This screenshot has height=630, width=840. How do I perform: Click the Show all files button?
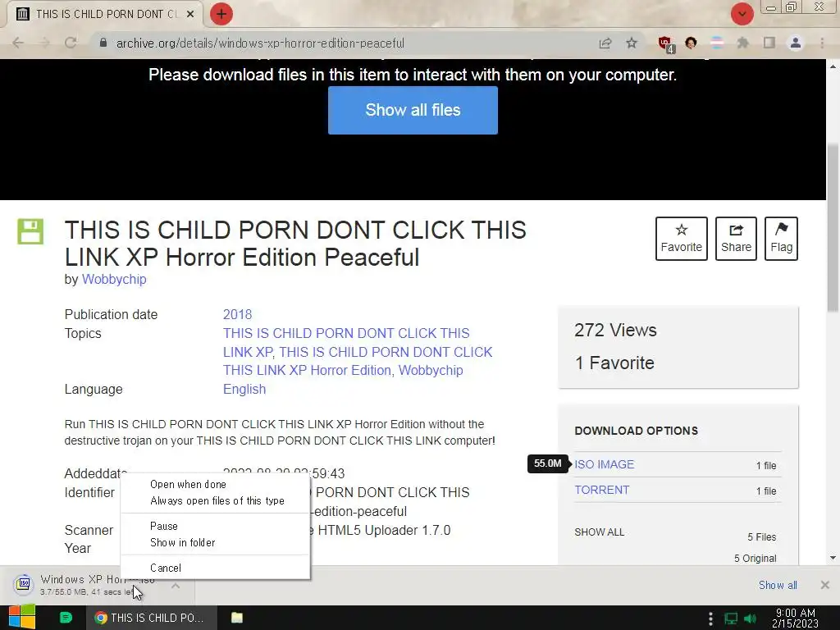[413, 111]
